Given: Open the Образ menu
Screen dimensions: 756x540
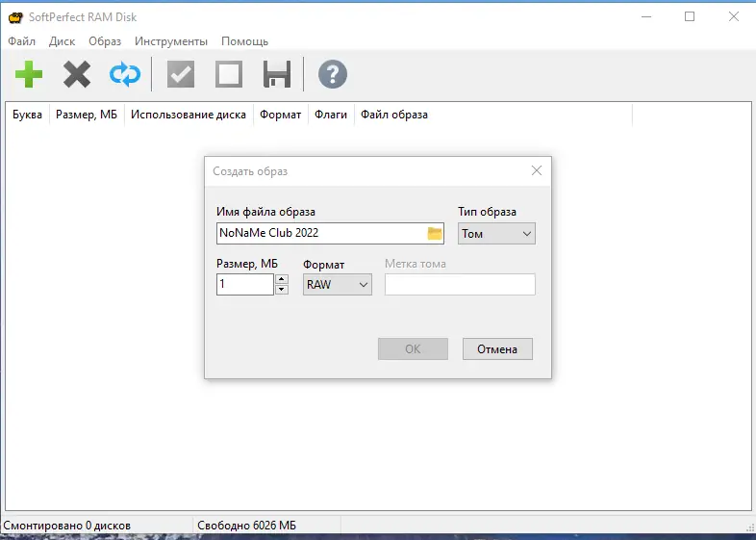Looking at the screenshot, I should (x=105, y=41).
